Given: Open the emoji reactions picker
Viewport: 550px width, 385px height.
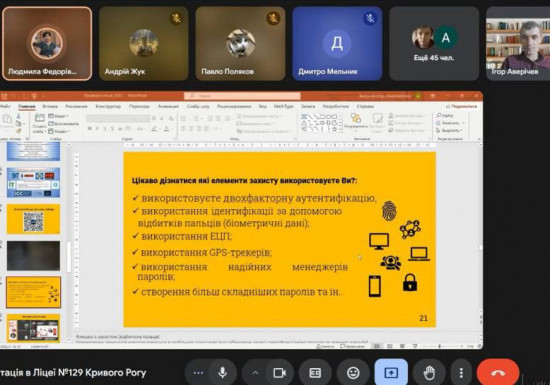Looking at the screenshot, I should pos(353,373).
